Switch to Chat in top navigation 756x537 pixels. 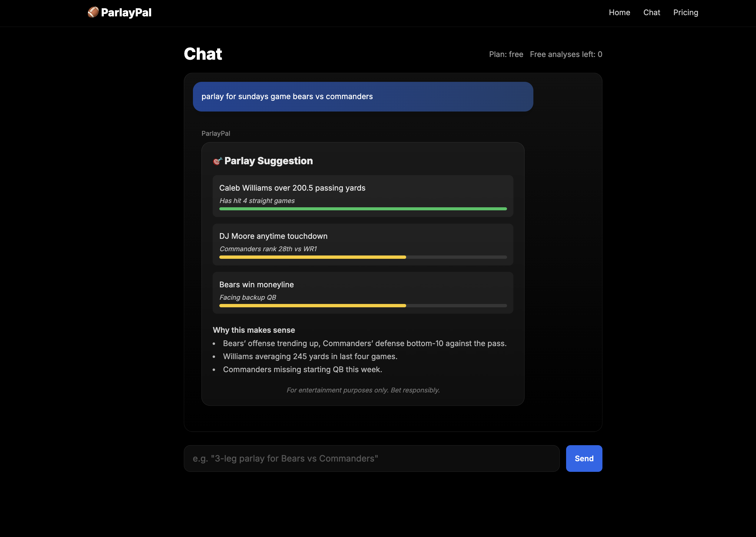click(651, 12)
